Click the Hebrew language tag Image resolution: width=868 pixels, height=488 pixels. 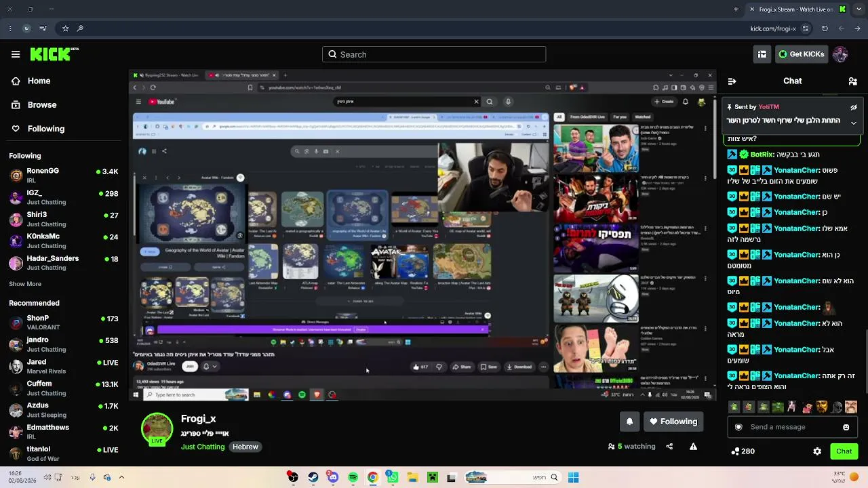point(245,447)
